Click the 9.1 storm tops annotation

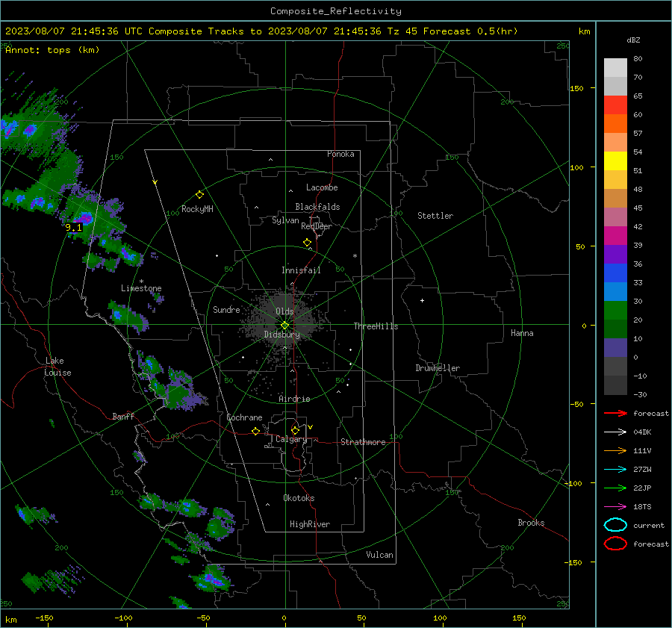point(73,227)
